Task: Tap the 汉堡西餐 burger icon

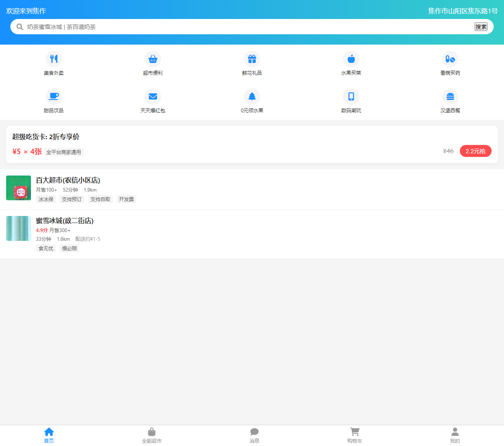Action: tap(450, 97)
